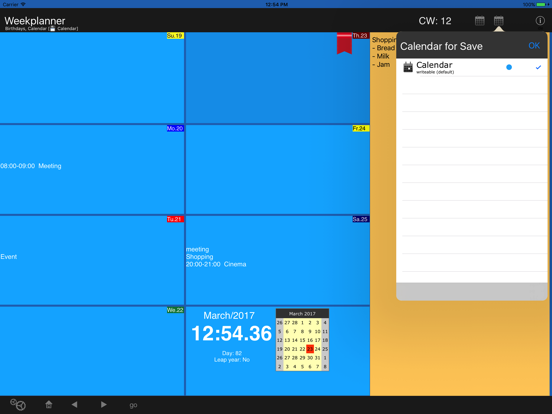Select the Sa.25 day label
Image resolution: width=552 pixels, height=414 pixels.
pos(360,219)
